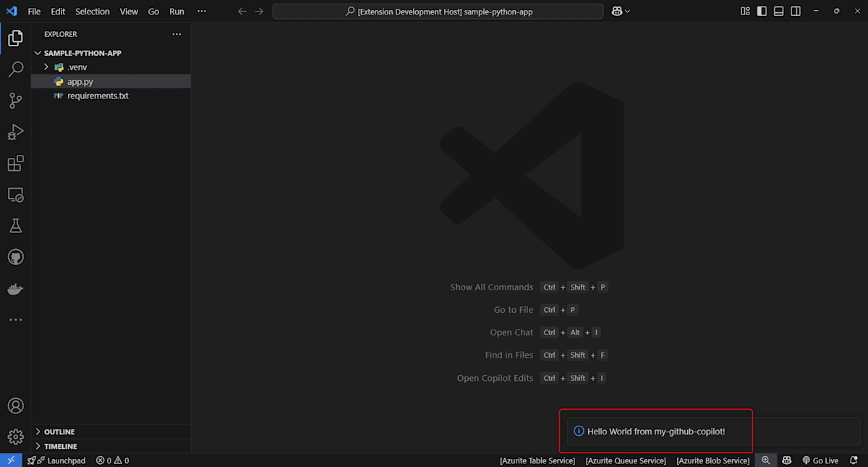Screen dimensions: 868x467
Task: Open requirements.txt in the explorer
Action: point(111,96)
